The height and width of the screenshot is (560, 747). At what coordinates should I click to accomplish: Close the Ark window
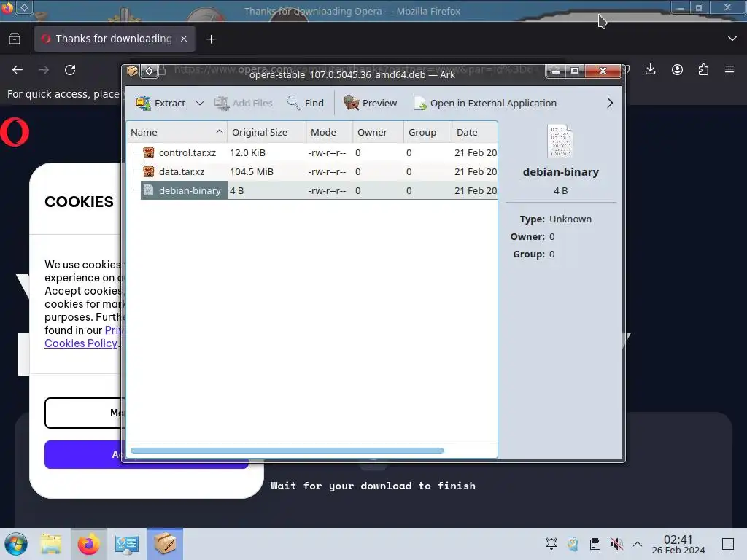tap(603, 71)
